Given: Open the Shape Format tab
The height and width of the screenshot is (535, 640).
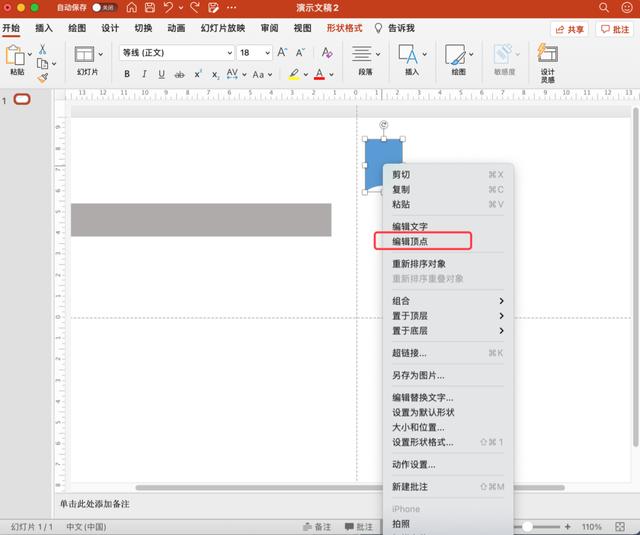Looking at the screenshot, I should point(344,28).
